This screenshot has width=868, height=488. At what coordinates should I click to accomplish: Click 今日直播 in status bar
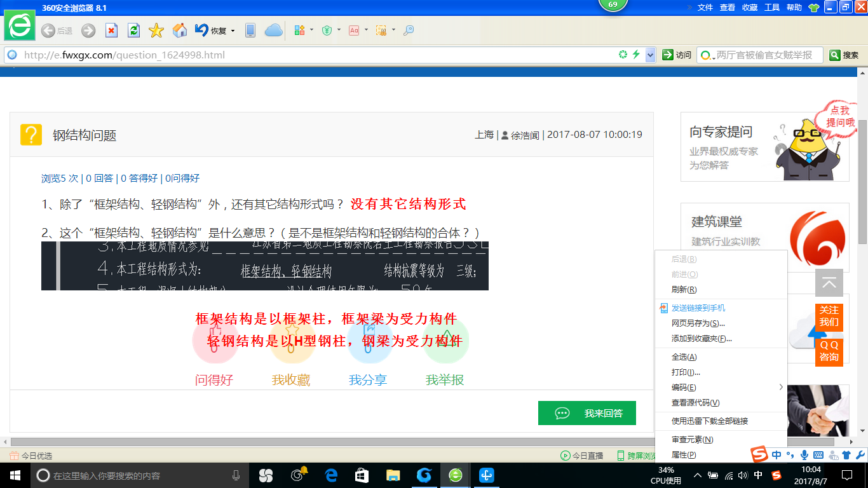point(581,456)
